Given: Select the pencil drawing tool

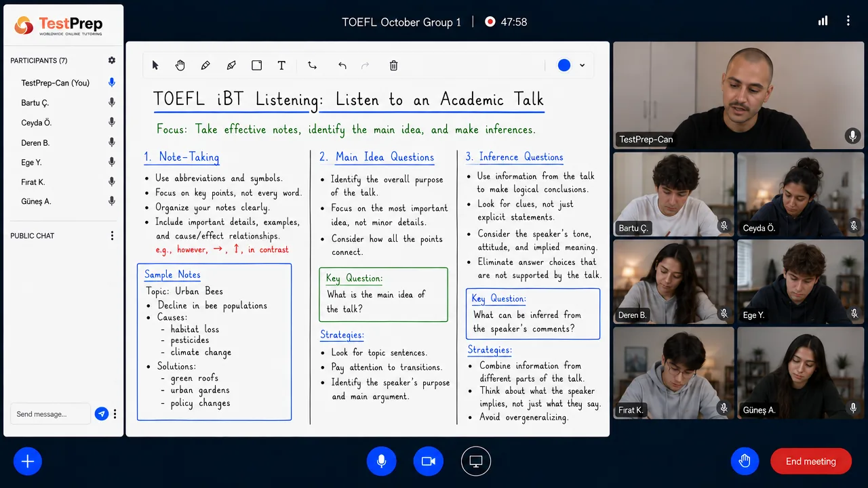Looking at the screenshot, I should point(205,66).
